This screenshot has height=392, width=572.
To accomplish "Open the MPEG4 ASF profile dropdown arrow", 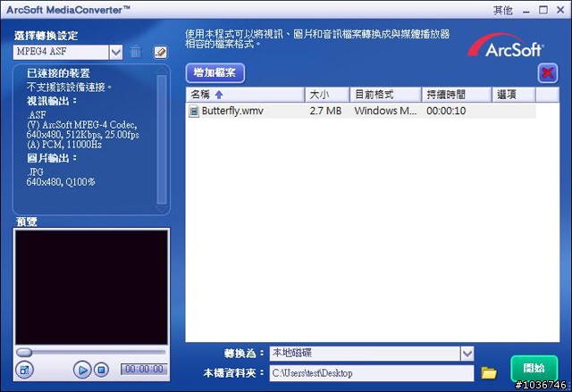I will (x=116, y=52).
